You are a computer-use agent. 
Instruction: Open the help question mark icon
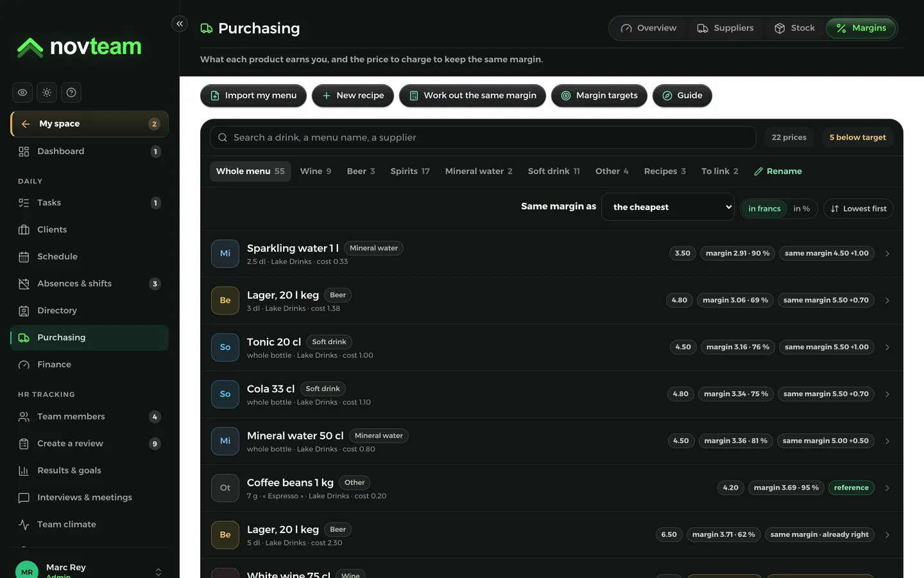coord(71,92)
